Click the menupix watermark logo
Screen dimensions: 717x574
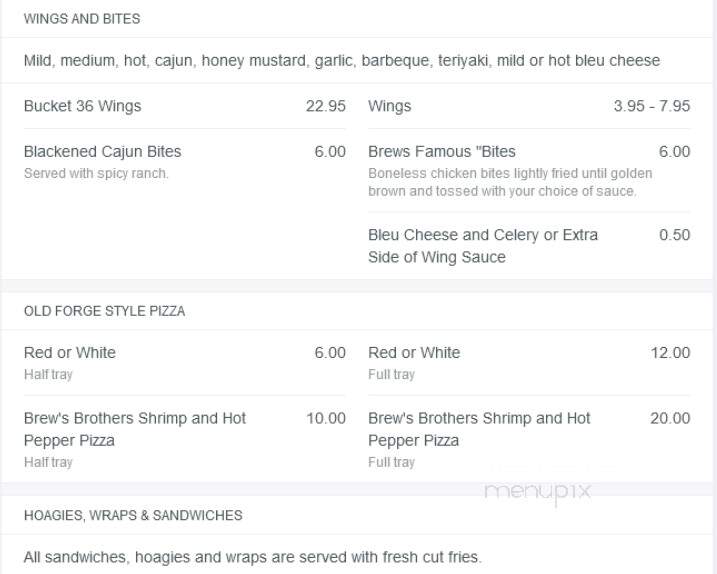point(538,493)
